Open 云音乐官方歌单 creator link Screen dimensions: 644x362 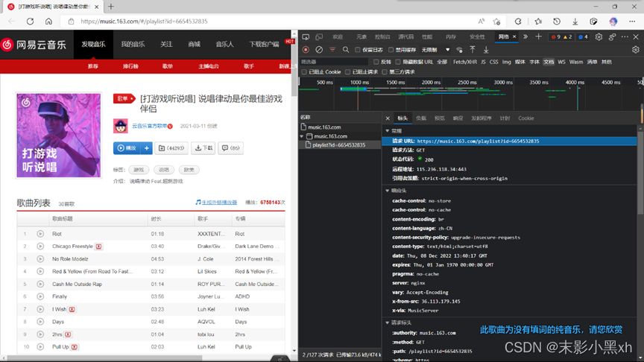click(x=150, y=126)
